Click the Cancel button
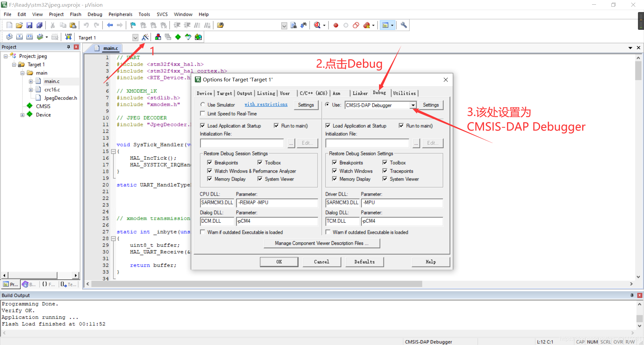644x345 pixels. click(322, 262)
